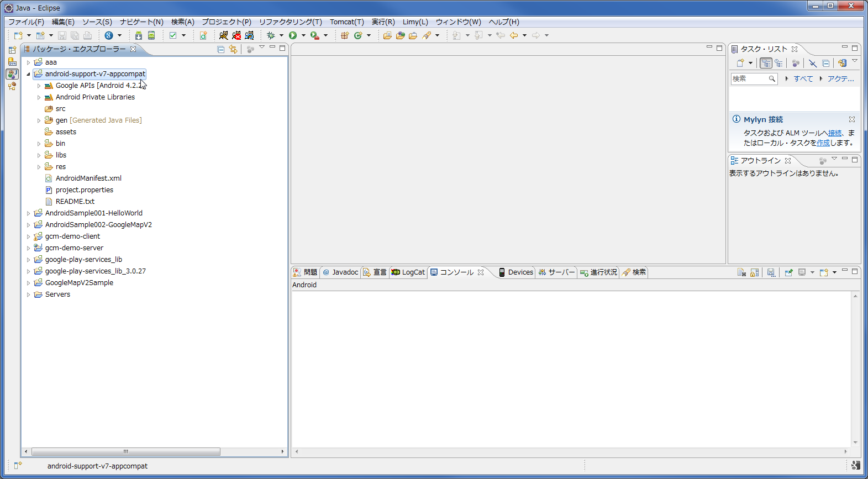Click Collapse All in Package Explorer
This screenshot has height=479, width=868.
point(221,49)
